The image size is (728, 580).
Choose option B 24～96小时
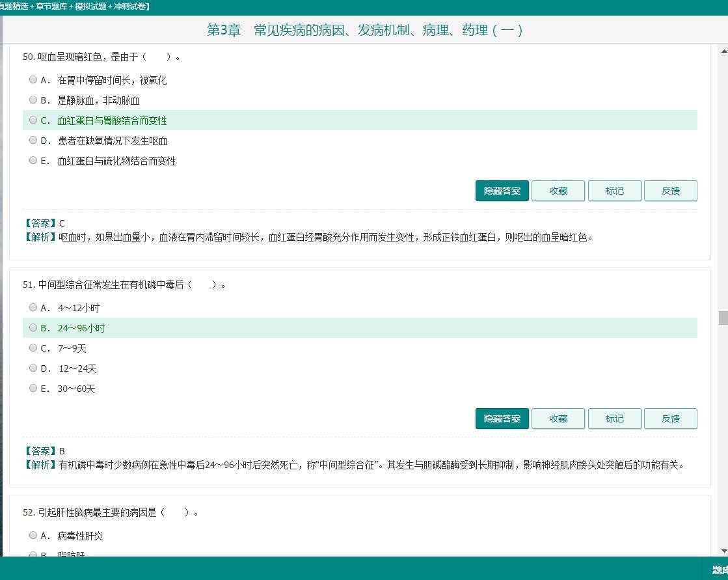tap(33, 327)
